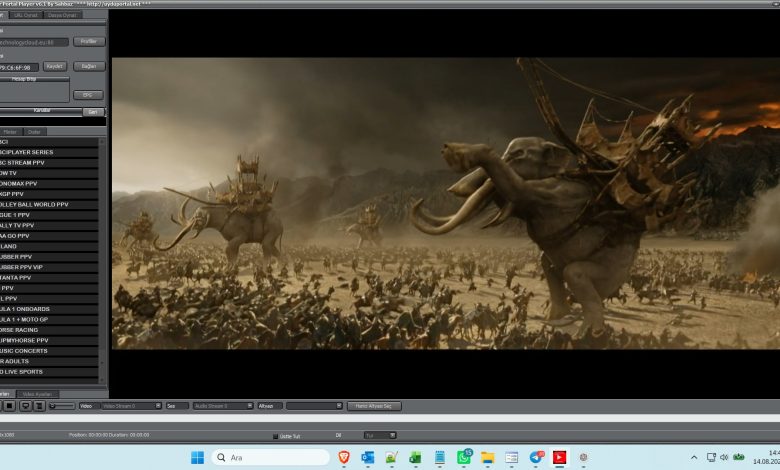Select the ONOMAX PPV row
The width and height of the screenshot is (780, 470).
click(x=49, y=184)
